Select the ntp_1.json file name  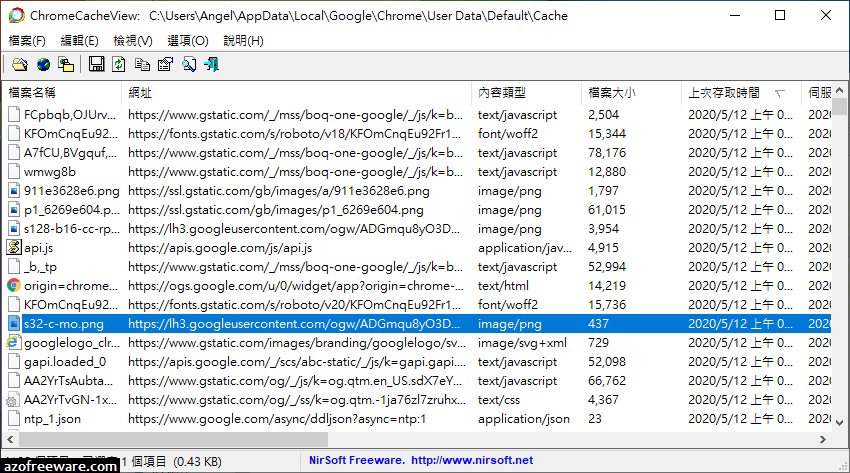52,419
